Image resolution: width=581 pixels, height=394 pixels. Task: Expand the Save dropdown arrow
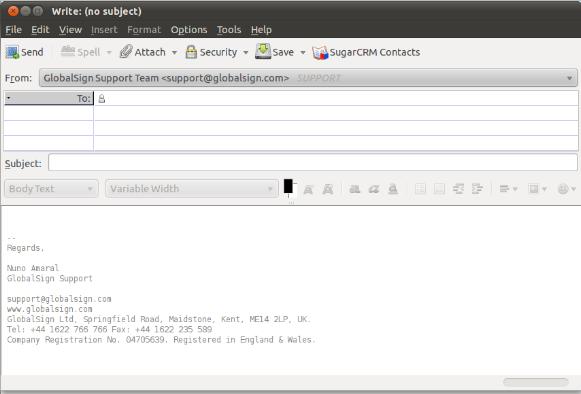[303, 53]
